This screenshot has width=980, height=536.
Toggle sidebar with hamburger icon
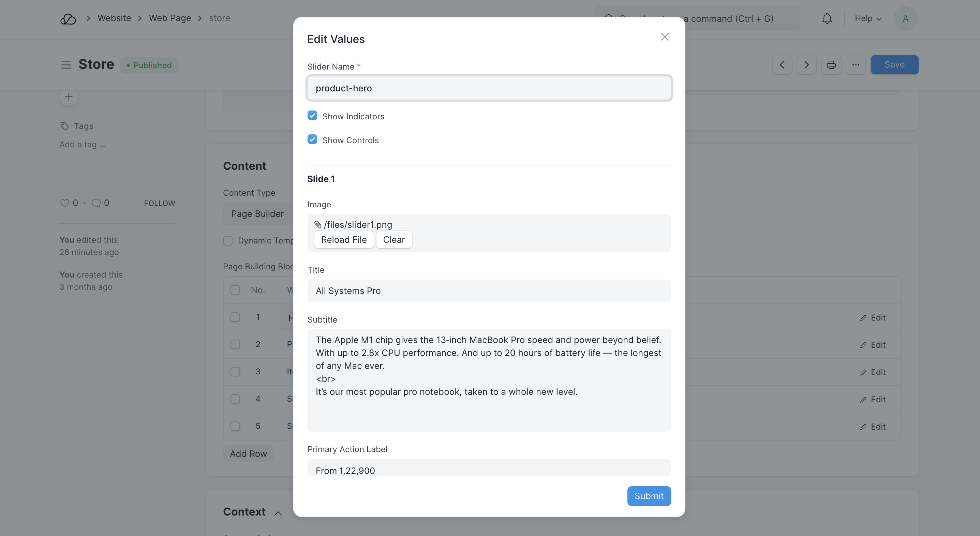[66, 65]
